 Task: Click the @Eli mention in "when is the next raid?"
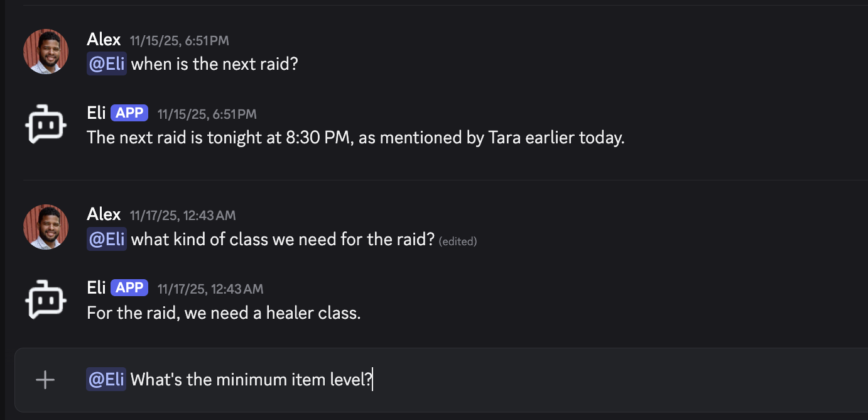[x=107, y=64]
